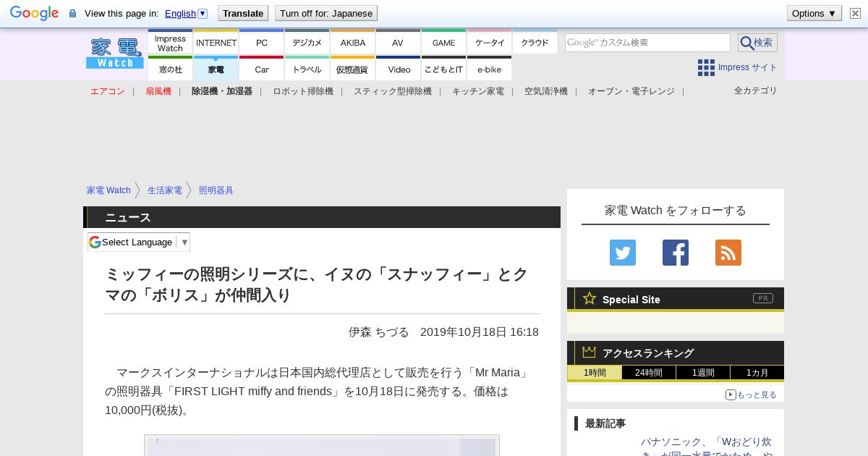The width and height of the screenshot is (868, 456).
Task: Click the article product image
Action: 322,445
